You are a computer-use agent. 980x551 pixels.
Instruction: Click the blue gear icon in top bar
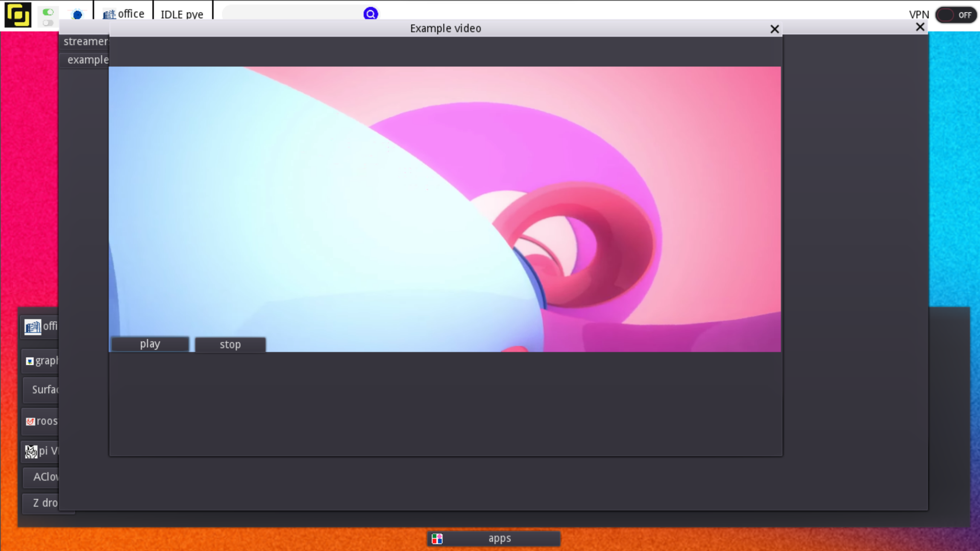(x=78, y=15)
